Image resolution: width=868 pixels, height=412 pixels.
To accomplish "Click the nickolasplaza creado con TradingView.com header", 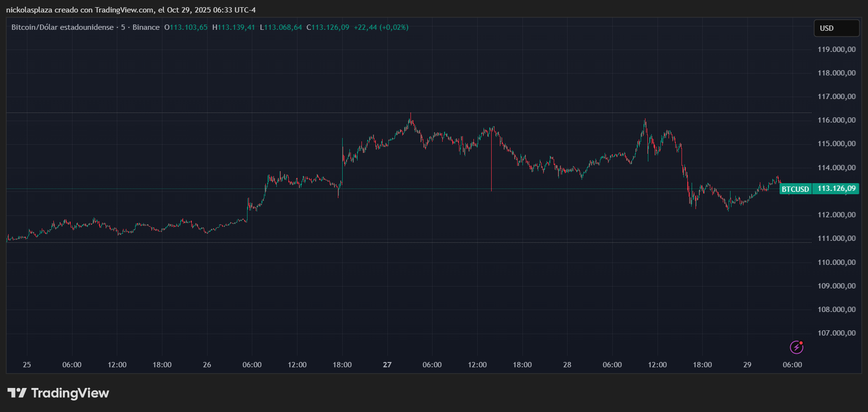I will pyautogui.click(x=131, y=10).
